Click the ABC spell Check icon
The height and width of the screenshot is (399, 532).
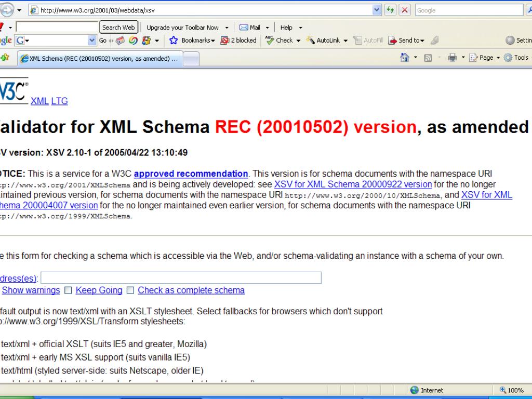point(270,41)
